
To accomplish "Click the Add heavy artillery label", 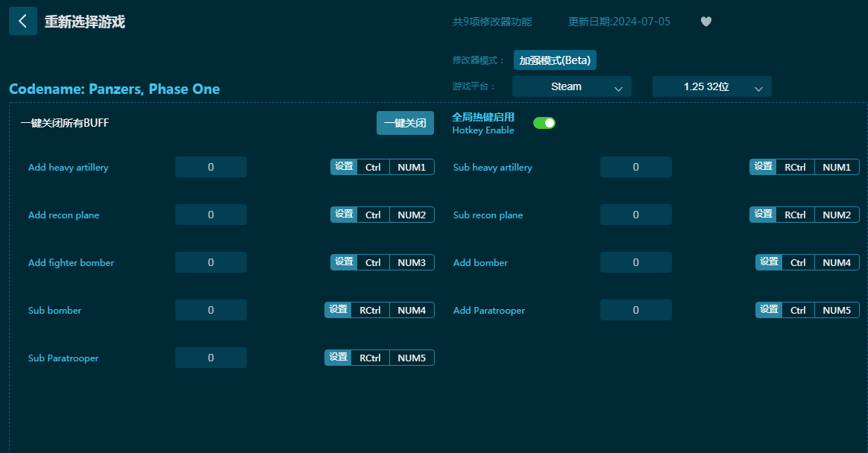I will point(68,168).
